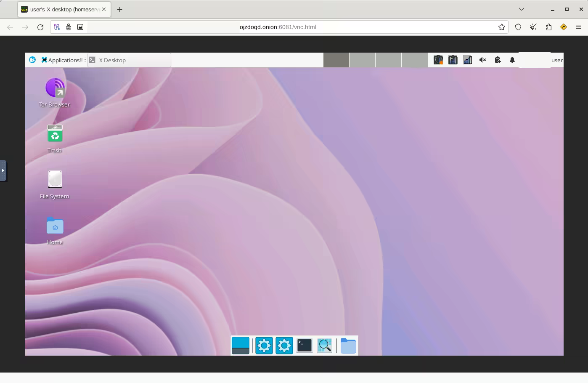
Task: Open the File System drive icon
Action: click(55, 180)
